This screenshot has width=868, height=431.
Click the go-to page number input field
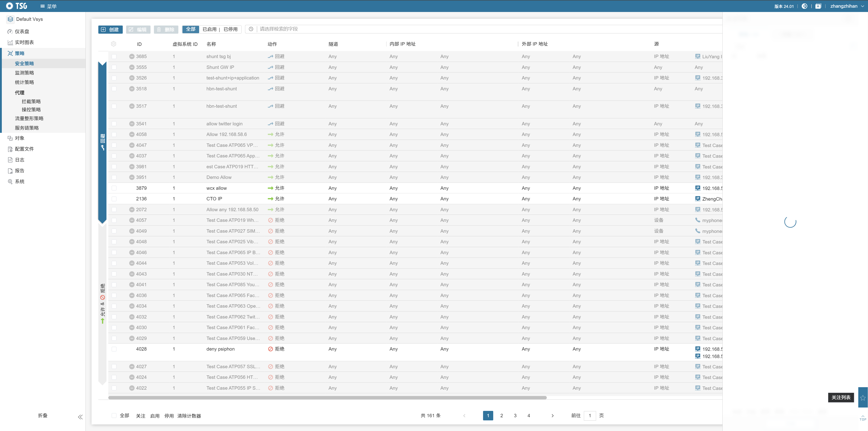590,415
